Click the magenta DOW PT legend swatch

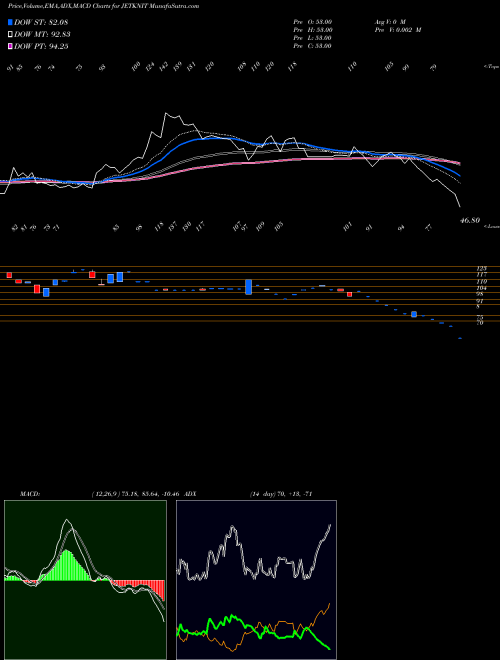coord(10,46)
